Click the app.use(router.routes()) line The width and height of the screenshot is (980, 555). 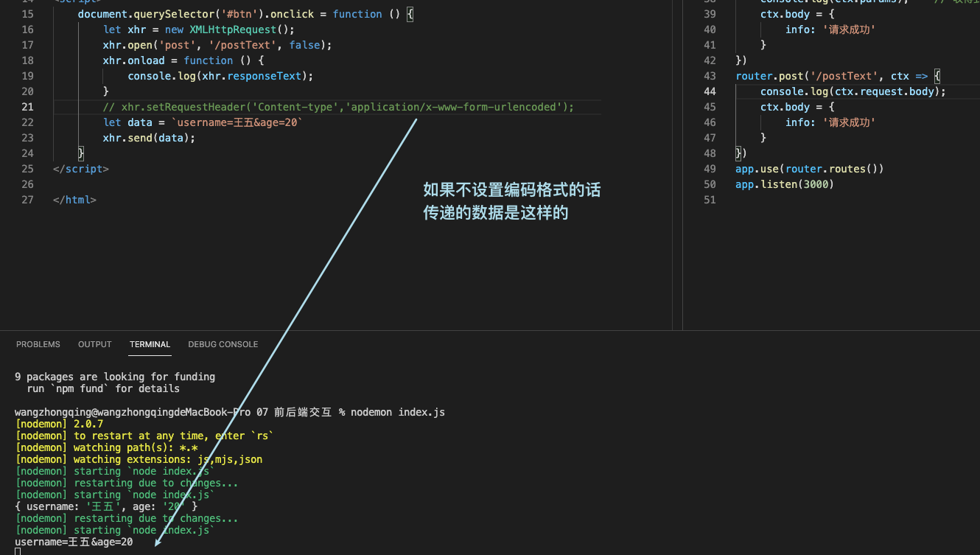tap(809, 169)
